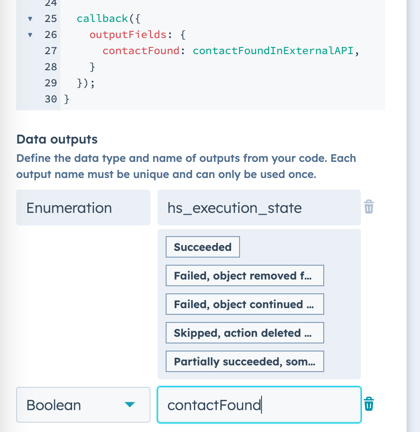
Task: Select the 'Skipped, action deleted …' option
Action: pyautogui.click(x=245, y=333)
